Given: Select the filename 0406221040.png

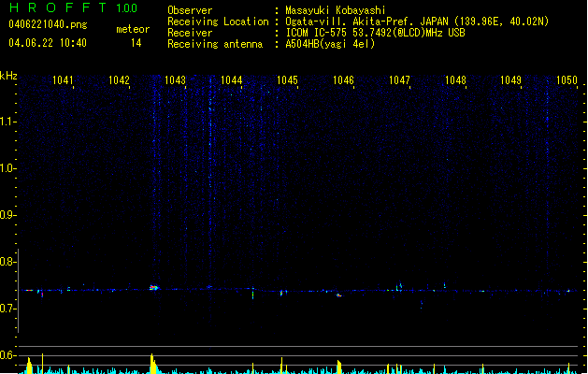Looking at the screenshot, I should pos(48,24).
